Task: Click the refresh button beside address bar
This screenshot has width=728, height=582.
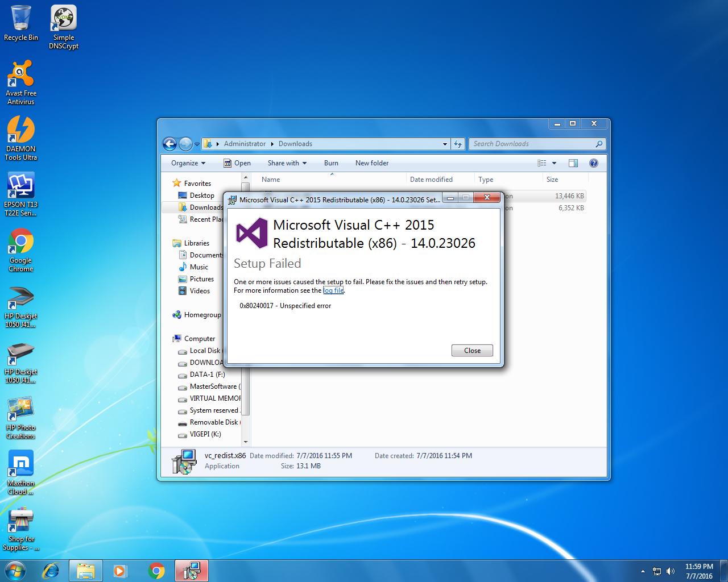Action: point(458,144)
